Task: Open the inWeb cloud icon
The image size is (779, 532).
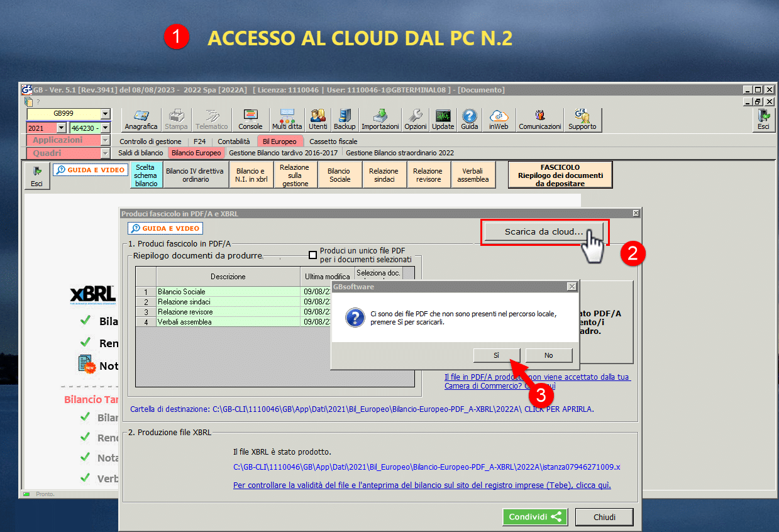Action: point(499,119)
